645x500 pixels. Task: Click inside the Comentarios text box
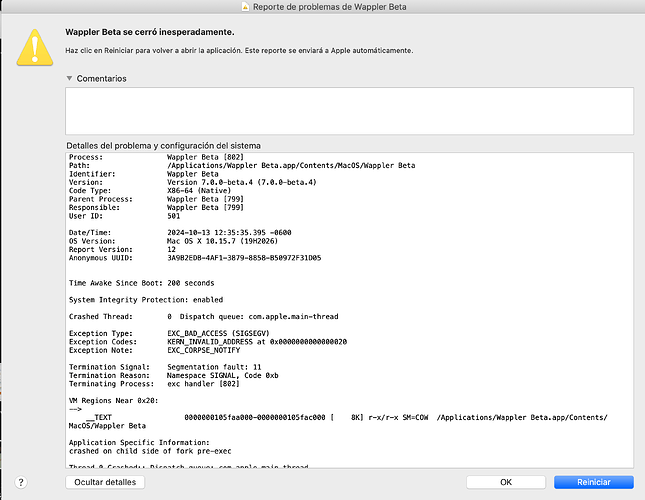349,110
